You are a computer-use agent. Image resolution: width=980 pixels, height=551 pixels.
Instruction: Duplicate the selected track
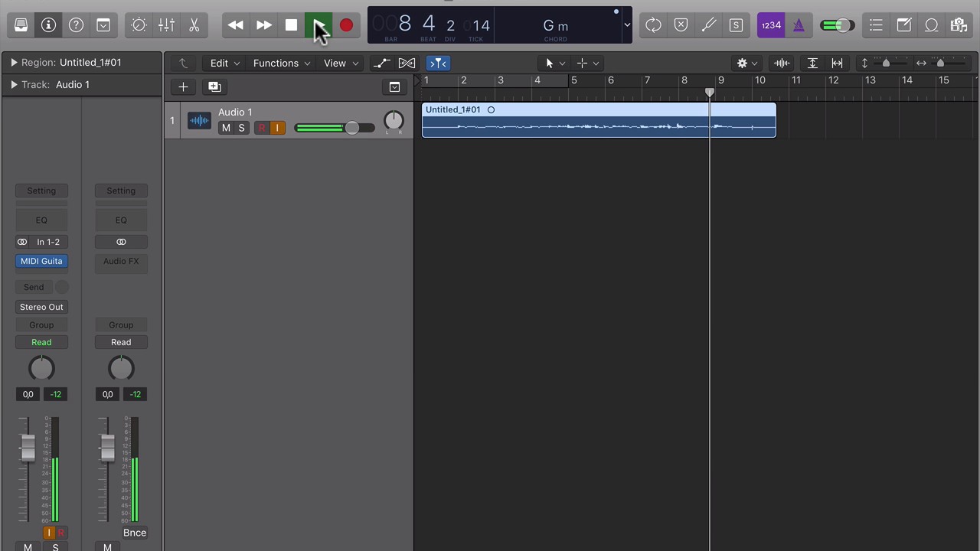(x=214, y=86)
